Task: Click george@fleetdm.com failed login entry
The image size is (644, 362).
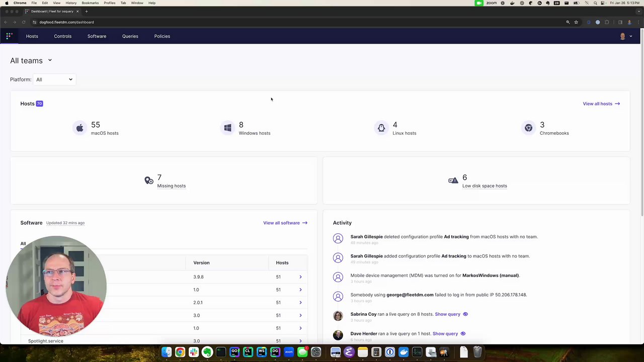Action: pos(439,295)
